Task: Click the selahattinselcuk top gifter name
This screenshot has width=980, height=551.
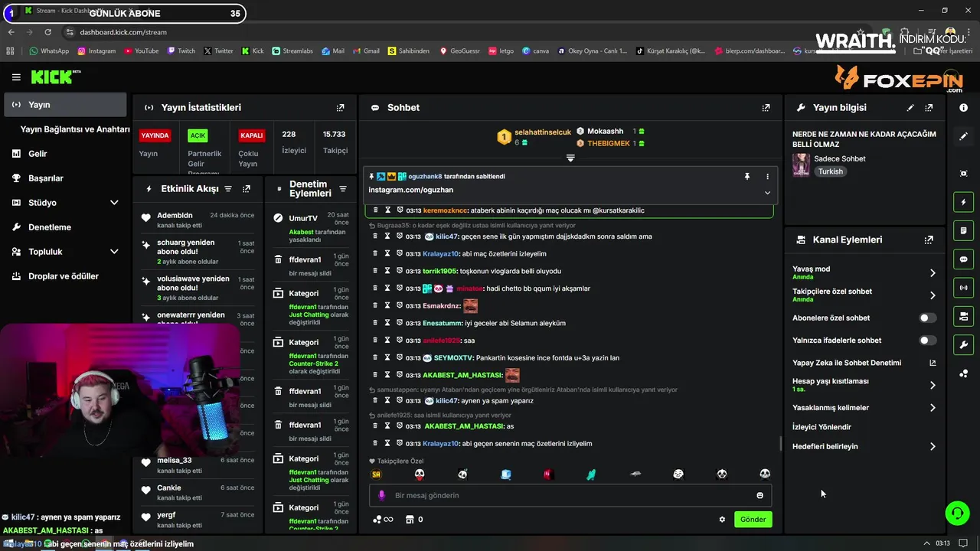Action: (x=543, y=132)
